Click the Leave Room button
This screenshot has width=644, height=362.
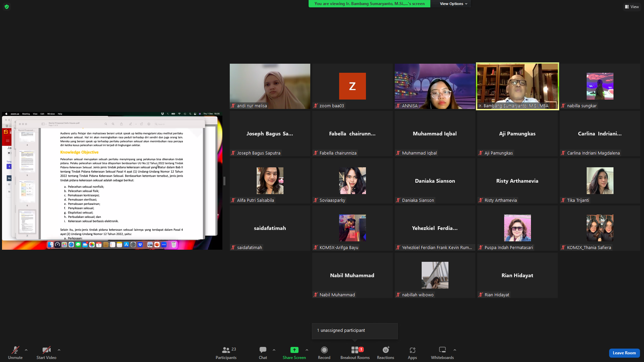pyautogui.click(x=624, y=353)
